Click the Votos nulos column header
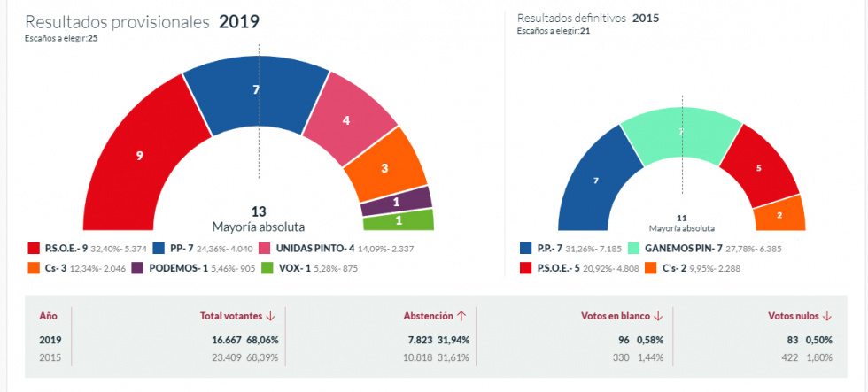Image resolution: width=868 pixels, height=392 pixels. pos(794,316)
